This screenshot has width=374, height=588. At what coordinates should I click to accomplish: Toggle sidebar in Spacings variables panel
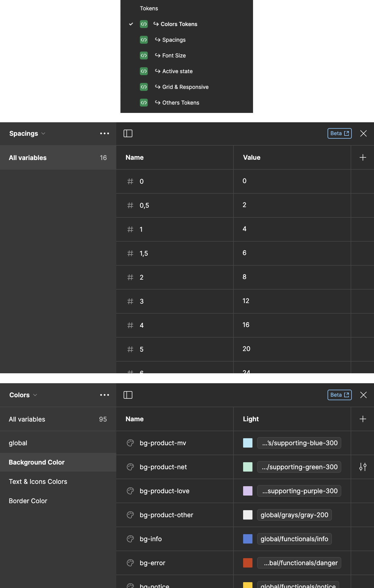128,133
